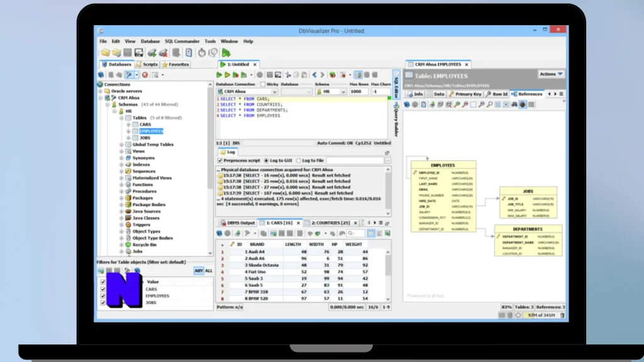Screen dimensions: 644x362
Task: Toggle the Sticky checkbox
Action: coord(263,84)
